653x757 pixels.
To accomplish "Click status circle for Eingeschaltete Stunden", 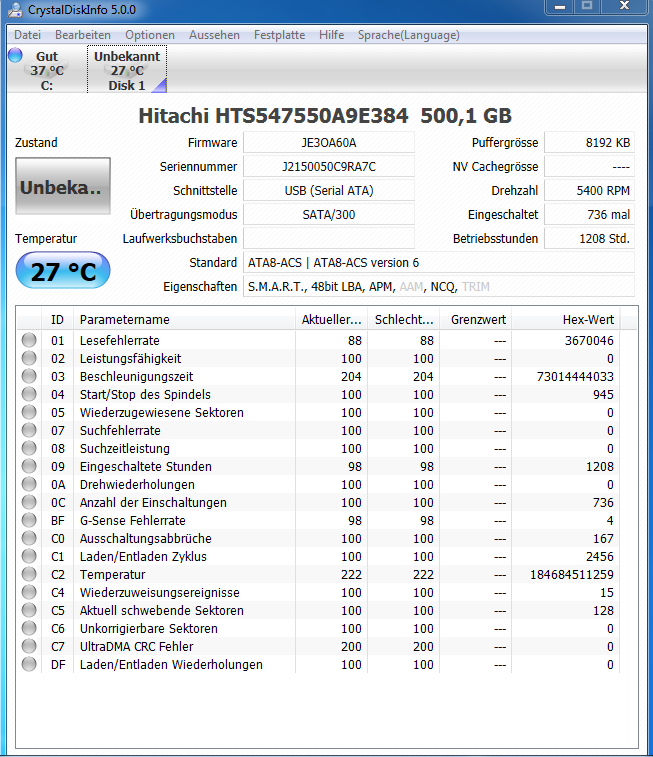I will [x=29, y=466].
